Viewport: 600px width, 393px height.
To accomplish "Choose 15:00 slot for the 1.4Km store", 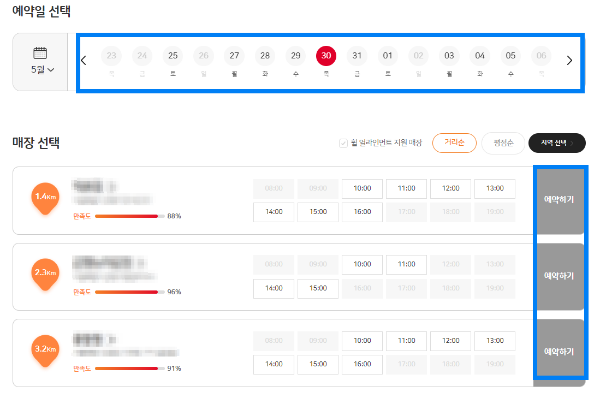I will click(318, 212).
